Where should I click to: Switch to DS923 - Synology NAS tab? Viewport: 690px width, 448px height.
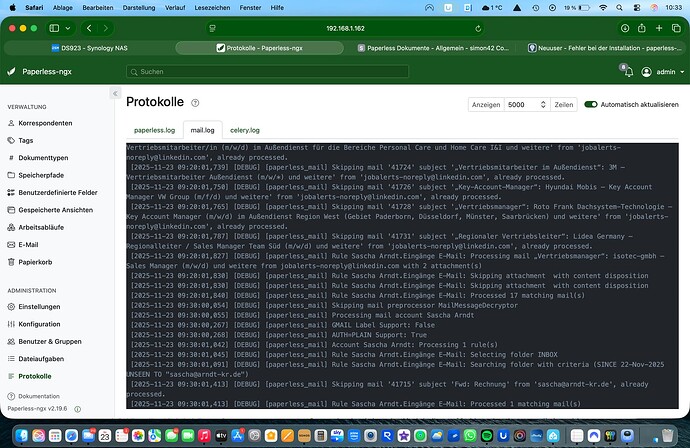coord(89,48)
